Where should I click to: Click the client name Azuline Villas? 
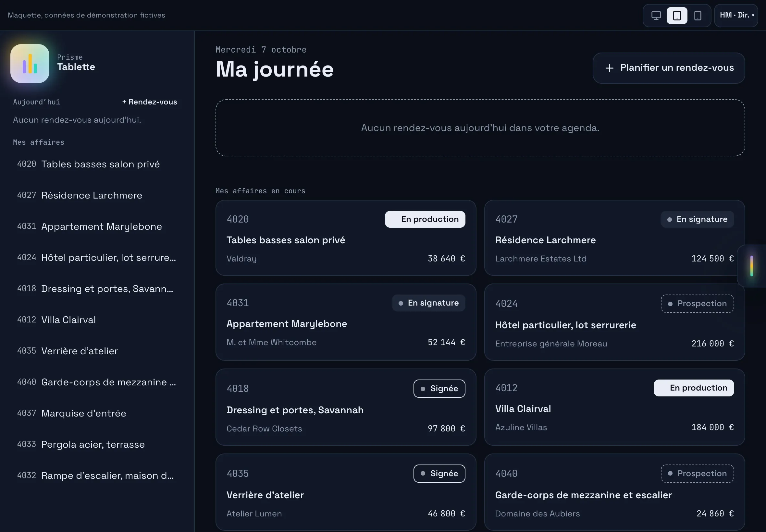click(521, 427)
